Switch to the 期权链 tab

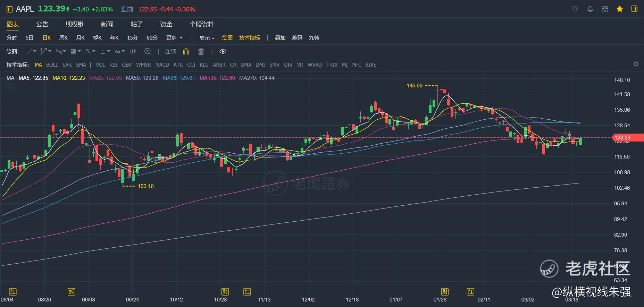[x=75, y=24]
